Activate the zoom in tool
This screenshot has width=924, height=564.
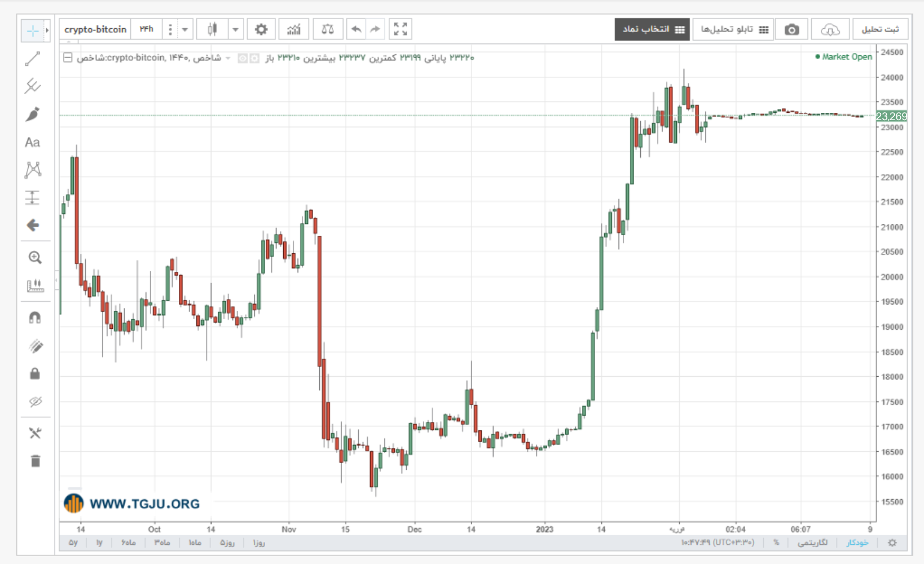point(35,258)
